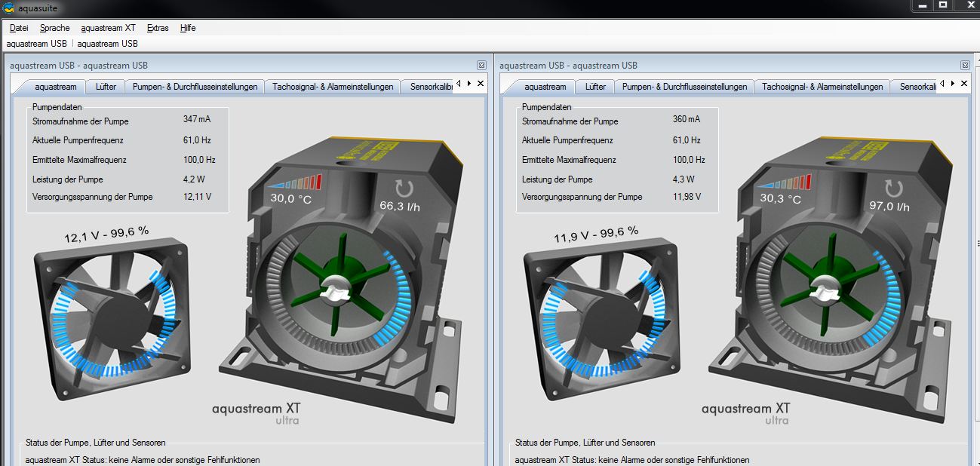The image size is (980, 466).
Task: Close the right aquastream USB panel window
Action: [x=965, y=66]
